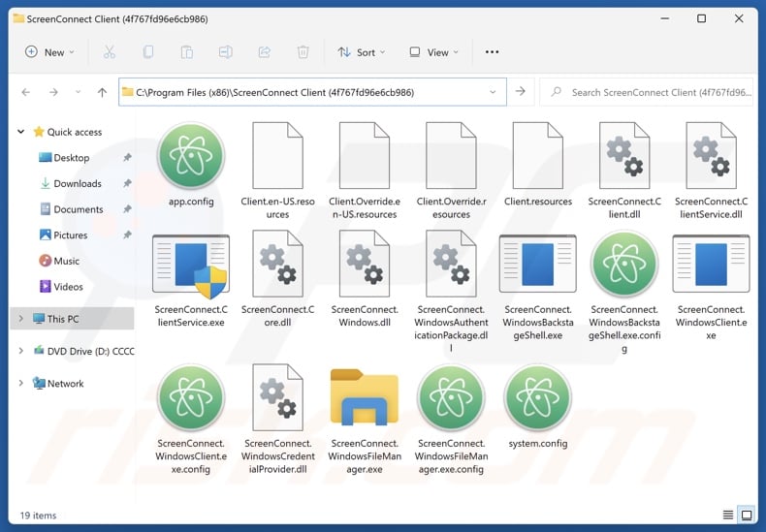The height and width of the screenshot is (532, 766).
Task: Select ScreenConnect.WindowsCredentialProvider.dll icon
Action: pos(277,397)
